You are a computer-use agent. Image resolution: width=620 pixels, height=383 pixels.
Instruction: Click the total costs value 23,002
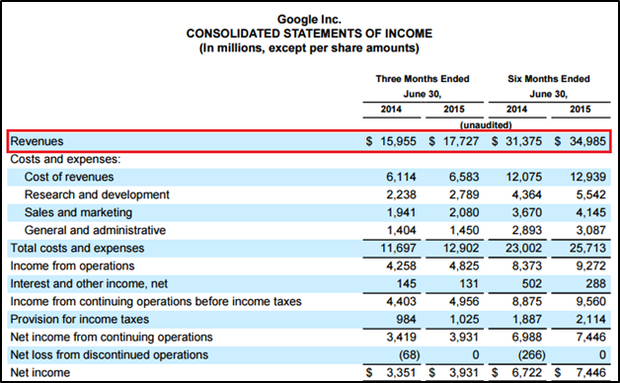524,248
